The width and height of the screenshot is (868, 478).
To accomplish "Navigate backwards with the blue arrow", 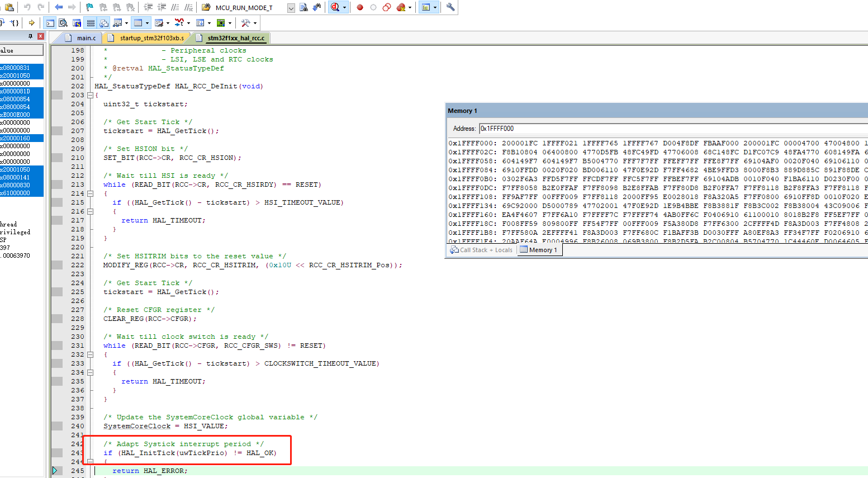I will 59,7.
